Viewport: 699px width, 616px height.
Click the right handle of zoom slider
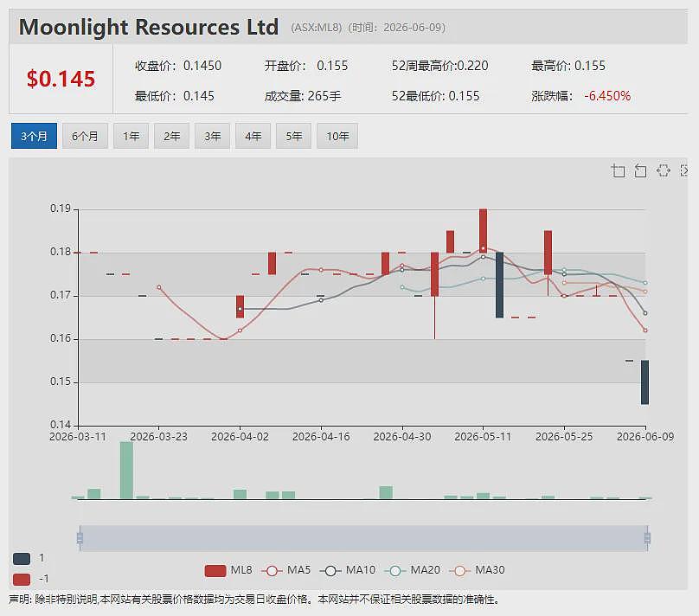647,538
